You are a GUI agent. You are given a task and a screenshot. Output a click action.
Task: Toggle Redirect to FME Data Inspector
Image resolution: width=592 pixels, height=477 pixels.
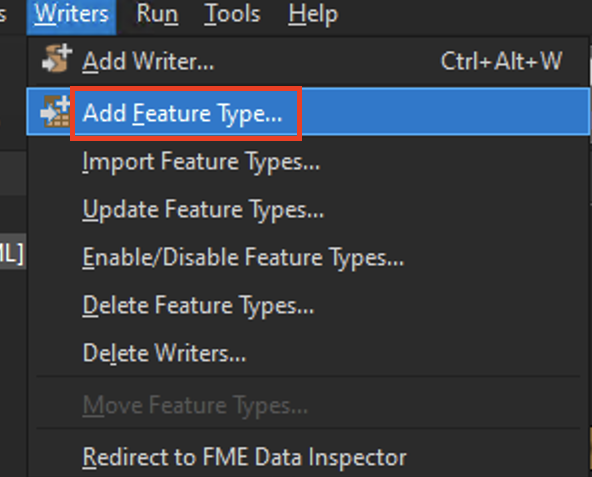pyautogui.click(x=244, y=458)
